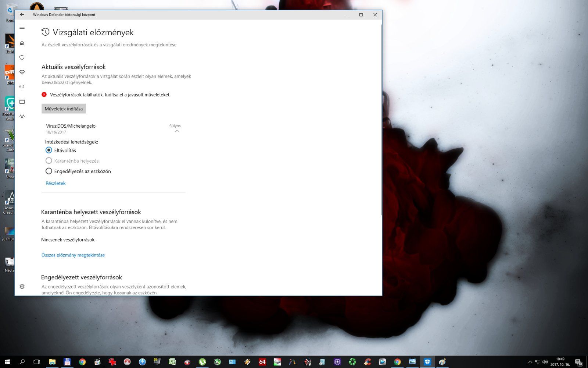Open Összes előzmény megtekintése link

point(73,255)
